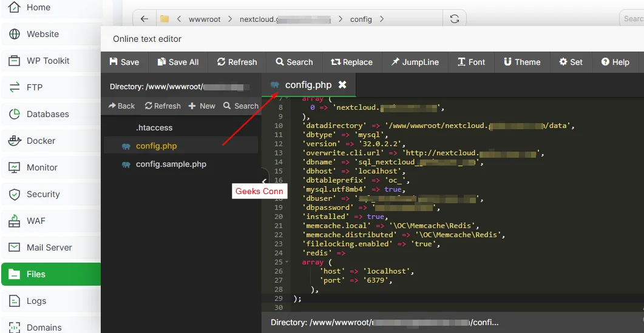The image size is (644, 333).
Task: Click Back in the directory panel
Action: coord(122,106)
